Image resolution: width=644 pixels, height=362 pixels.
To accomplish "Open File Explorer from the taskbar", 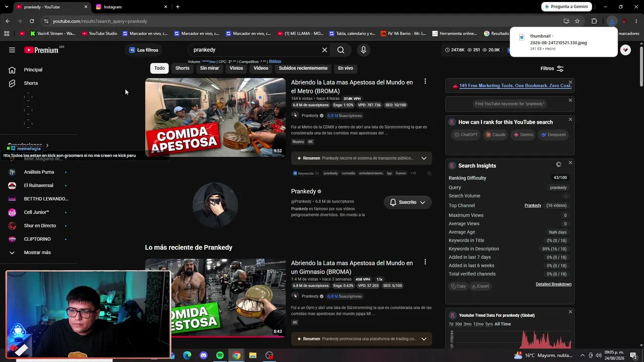I will point(253,355).
